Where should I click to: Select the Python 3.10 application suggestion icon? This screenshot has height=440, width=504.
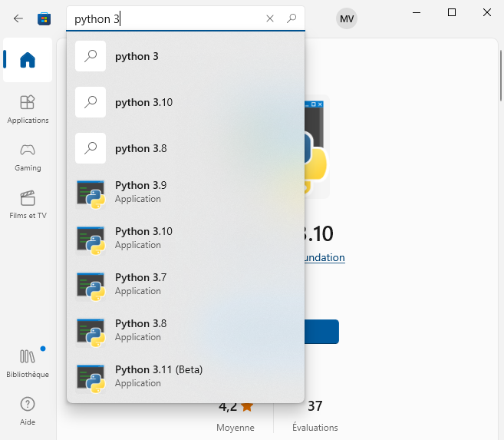coord(91,240)
